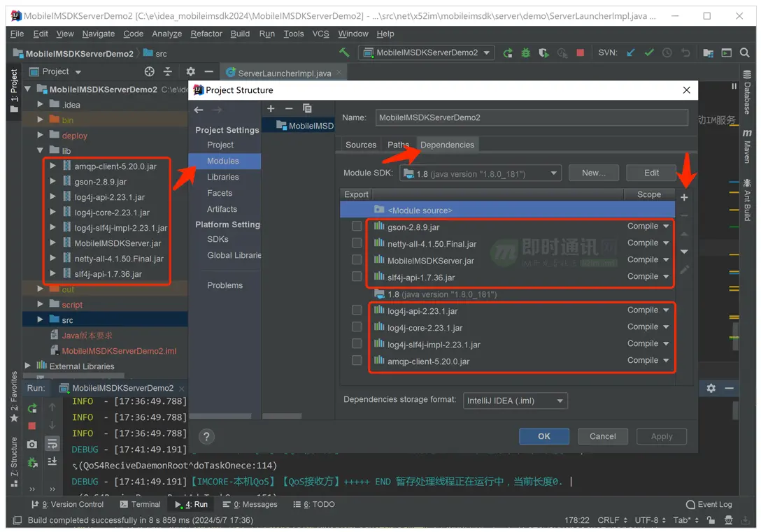761x532 pixels.
Task: Click the Copy module icon in dialog
Action: (307, 108)
